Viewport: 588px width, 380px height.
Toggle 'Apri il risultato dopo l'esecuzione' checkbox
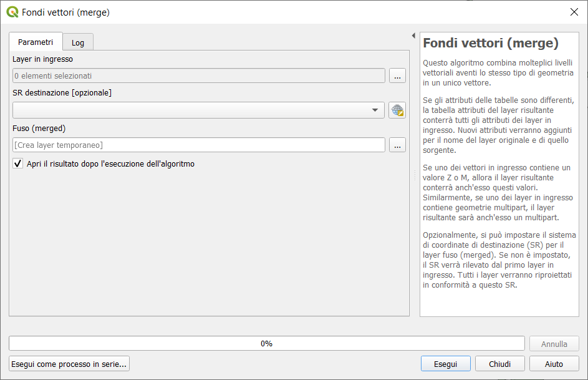[18, 164]
